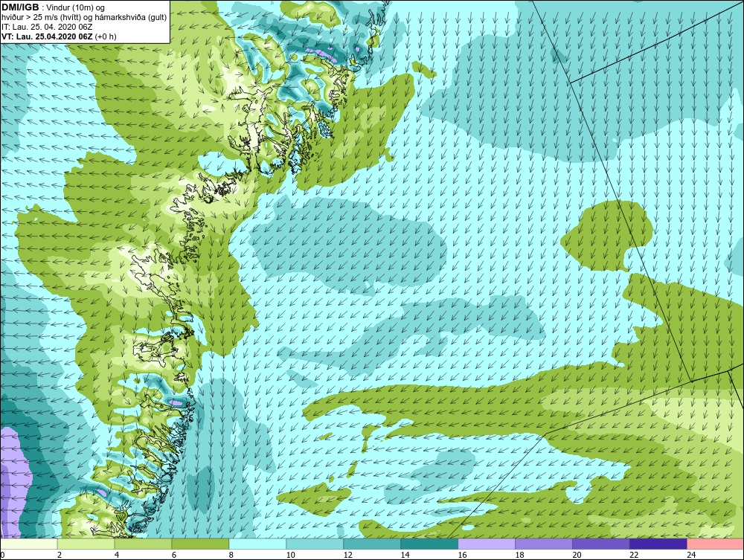Click the 6-8 m/s olive green legend swatch
The width and height of the screenshot is (744, 560).
point(200,544)
